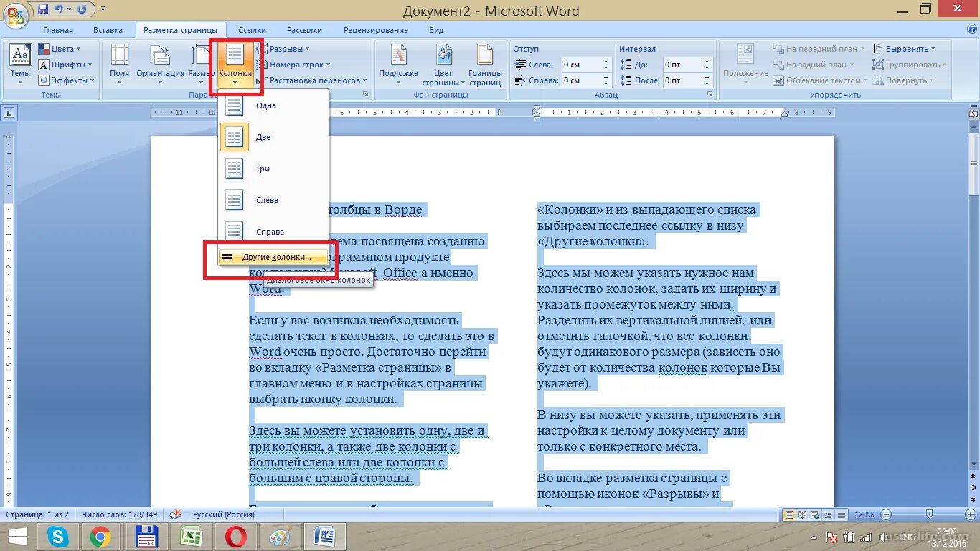Switch to the Вид ribbon tab
The width and height of the screenshot is (980, 551).
click(436, 30)
